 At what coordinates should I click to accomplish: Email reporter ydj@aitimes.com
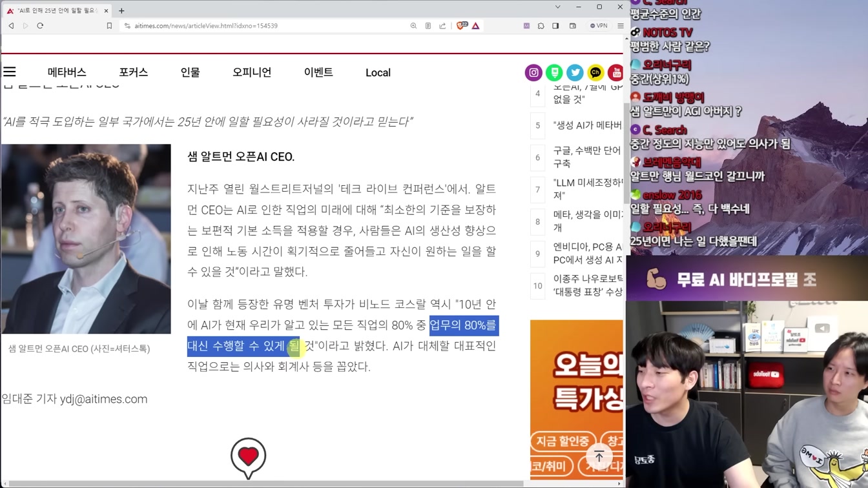[x=103, y=399]
